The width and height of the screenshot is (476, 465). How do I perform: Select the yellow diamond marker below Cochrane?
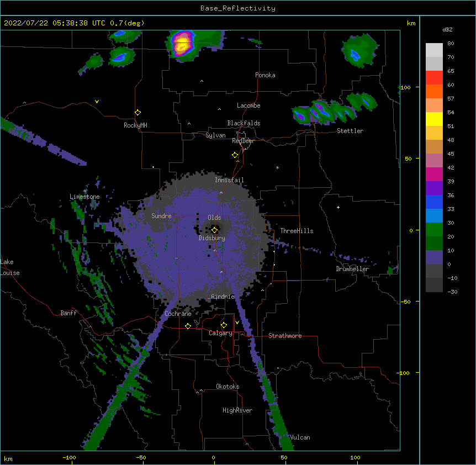pos(188,326)
